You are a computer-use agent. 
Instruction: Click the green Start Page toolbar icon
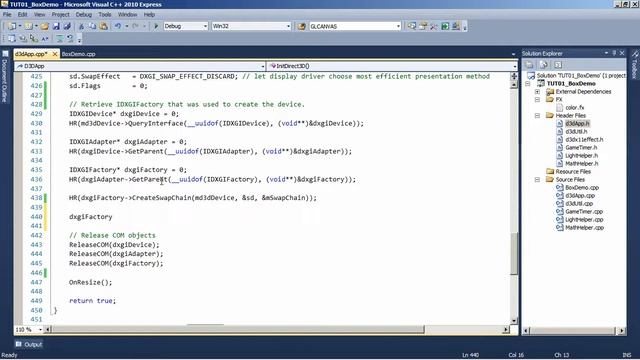point(445,26)
